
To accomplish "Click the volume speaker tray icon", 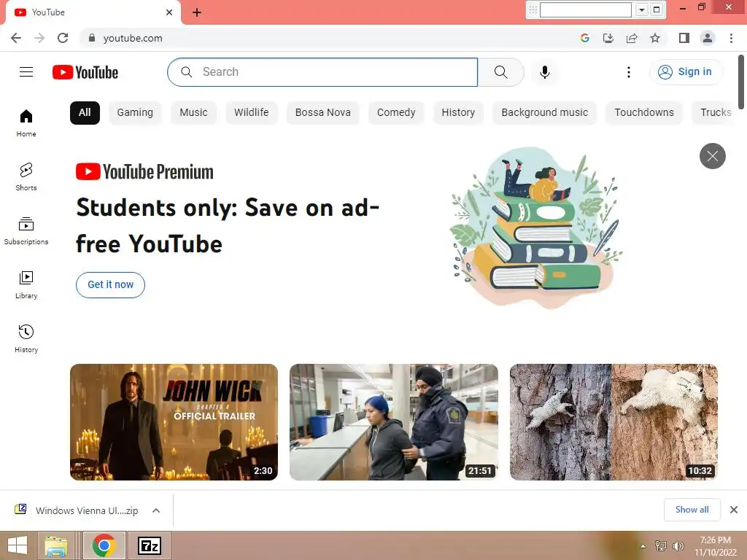I will click(x=678, y=546).
